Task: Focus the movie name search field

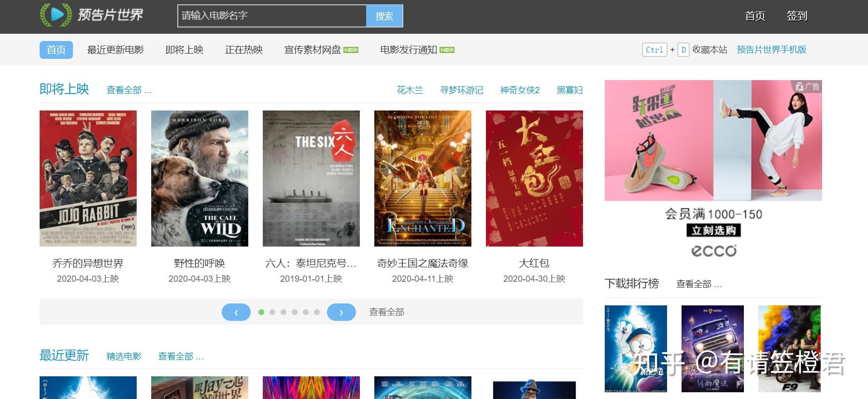Action: 272,16
